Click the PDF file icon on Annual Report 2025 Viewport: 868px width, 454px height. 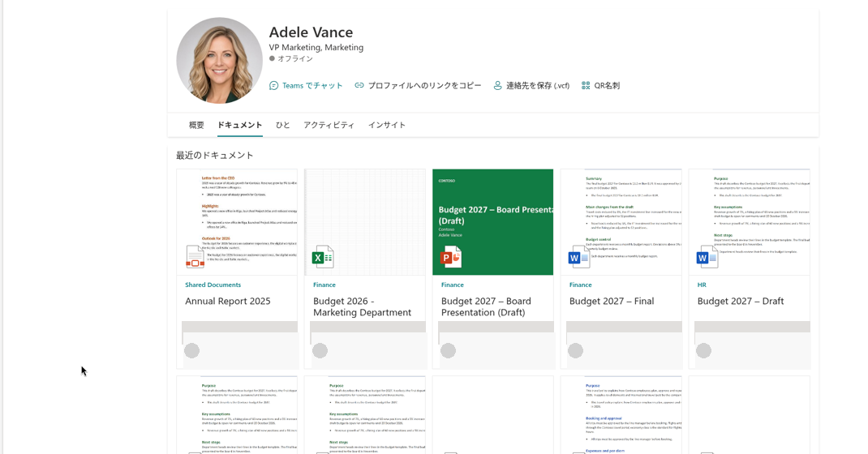pos(195,256)
